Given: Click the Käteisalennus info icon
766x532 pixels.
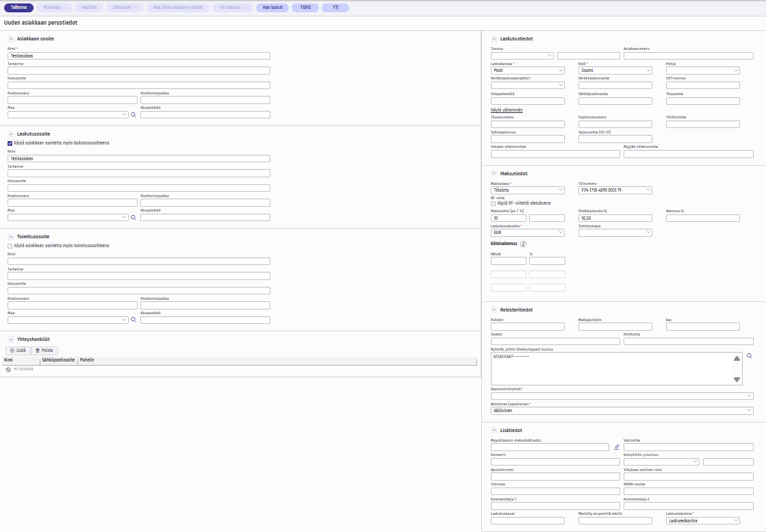Looking at the screenshot, I should pos(524,244).
